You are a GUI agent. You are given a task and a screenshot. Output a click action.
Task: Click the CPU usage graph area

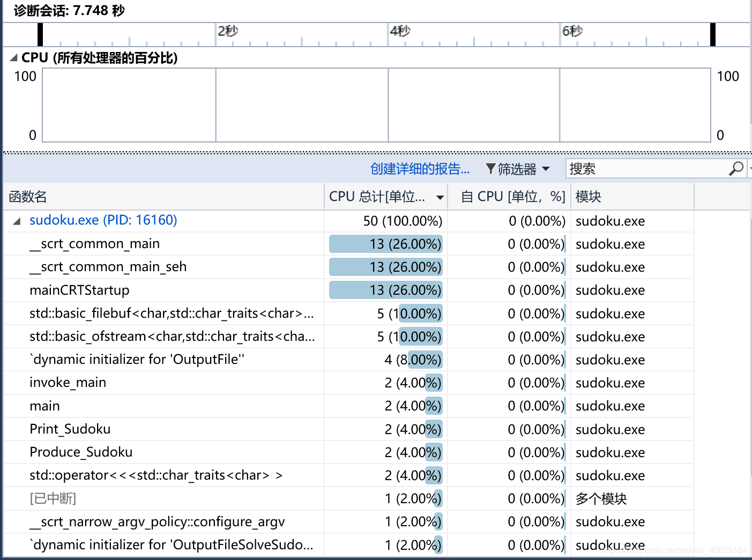tap(377, 105)
